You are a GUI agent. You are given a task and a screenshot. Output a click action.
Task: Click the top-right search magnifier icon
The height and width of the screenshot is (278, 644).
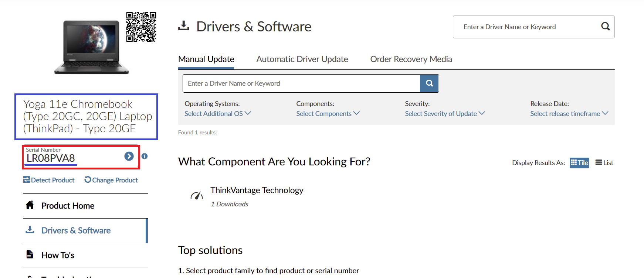point(605,27)
